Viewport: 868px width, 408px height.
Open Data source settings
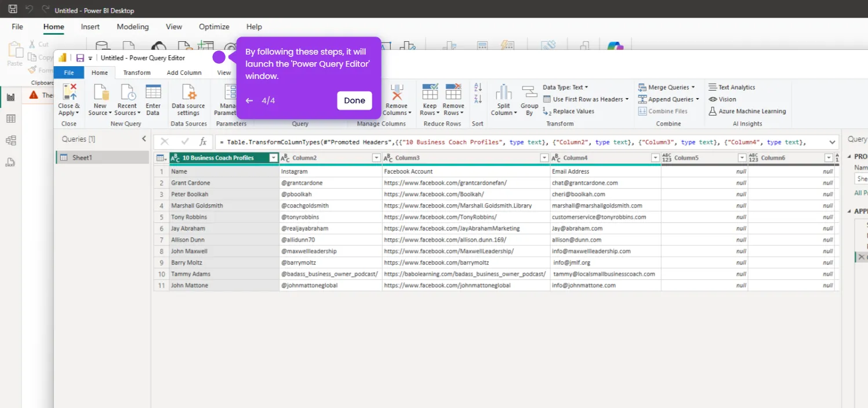(188, 100)
